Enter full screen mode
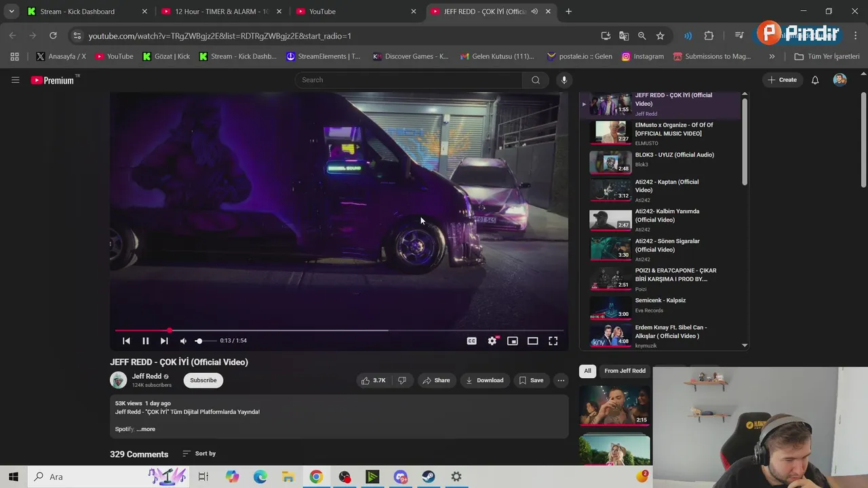Viewport: 868px width, 488px height. [553, 341]
